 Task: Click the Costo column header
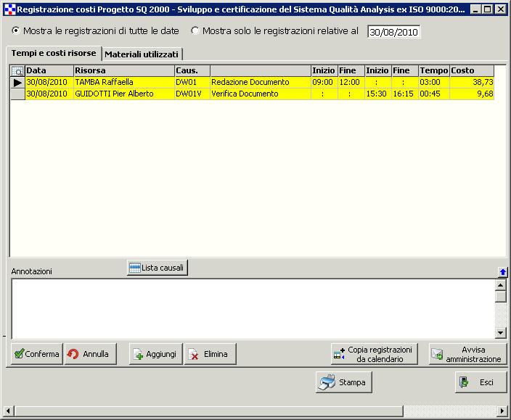point(471,70)
